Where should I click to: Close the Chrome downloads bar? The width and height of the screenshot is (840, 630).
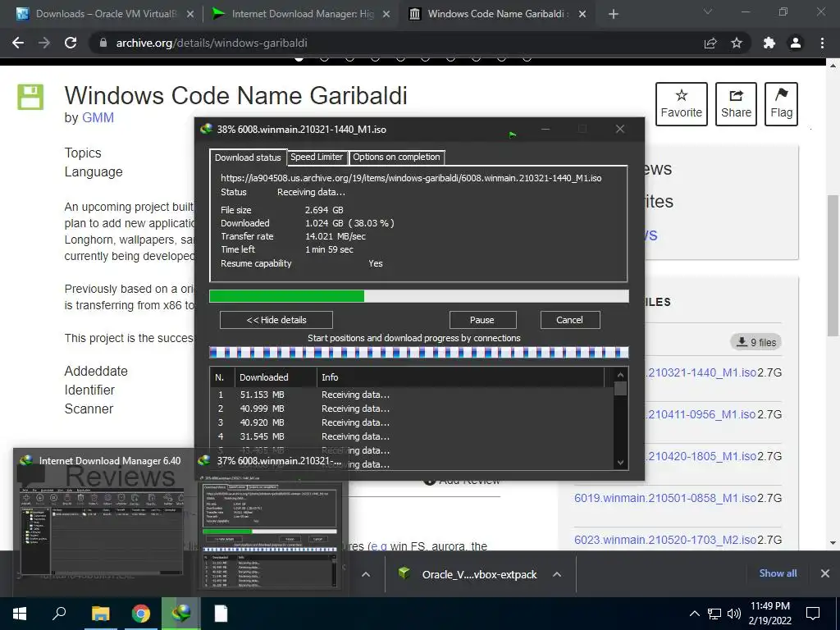[x=825, y=573]
